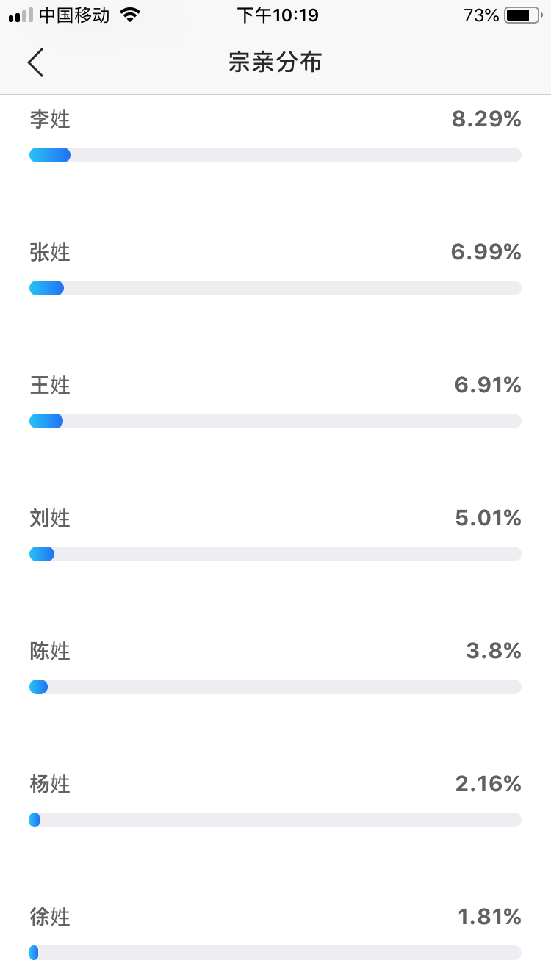Screen dimensions: 551x980
Task: Tap the 下午10:19 clock in status bar
Action: coord(278,15)
